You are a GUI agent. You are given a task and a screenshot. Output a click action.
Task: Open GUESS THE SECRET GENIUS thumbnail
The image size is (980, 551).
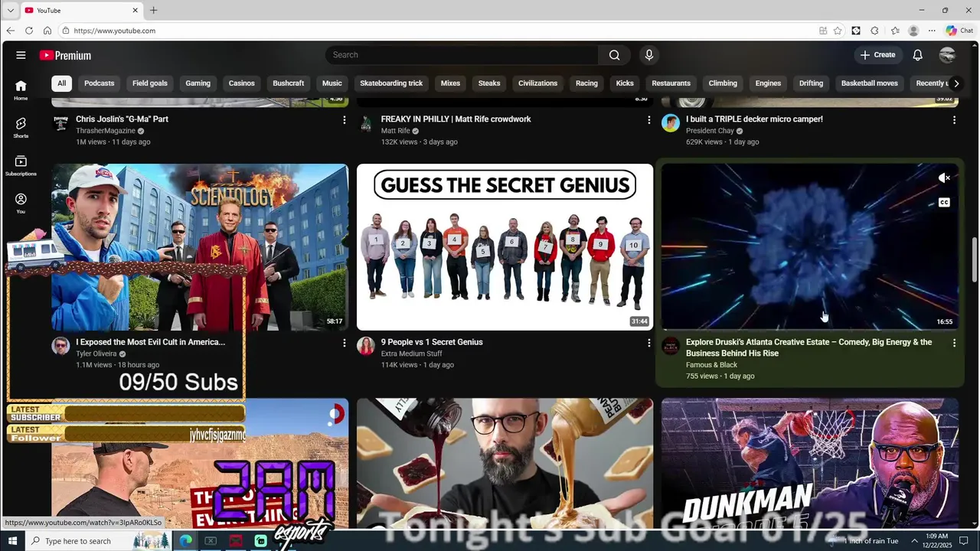pos(505,246)
